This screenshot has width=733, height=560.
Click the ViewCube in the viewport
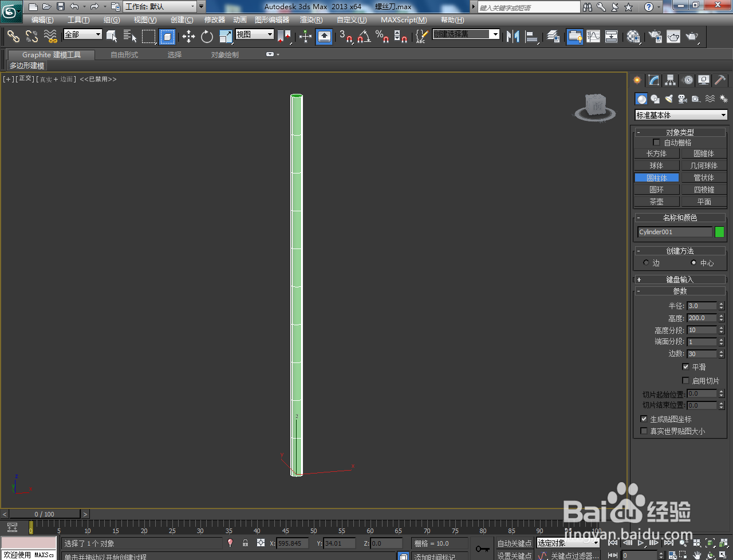[x=596, y=107]
